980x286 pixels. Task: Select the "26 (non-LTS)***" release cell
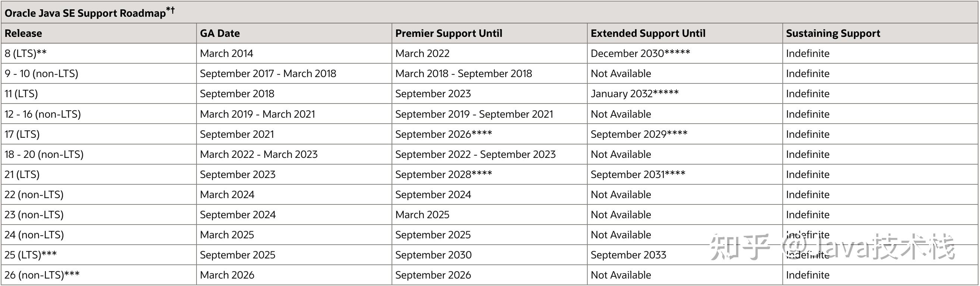coord(42,275)
